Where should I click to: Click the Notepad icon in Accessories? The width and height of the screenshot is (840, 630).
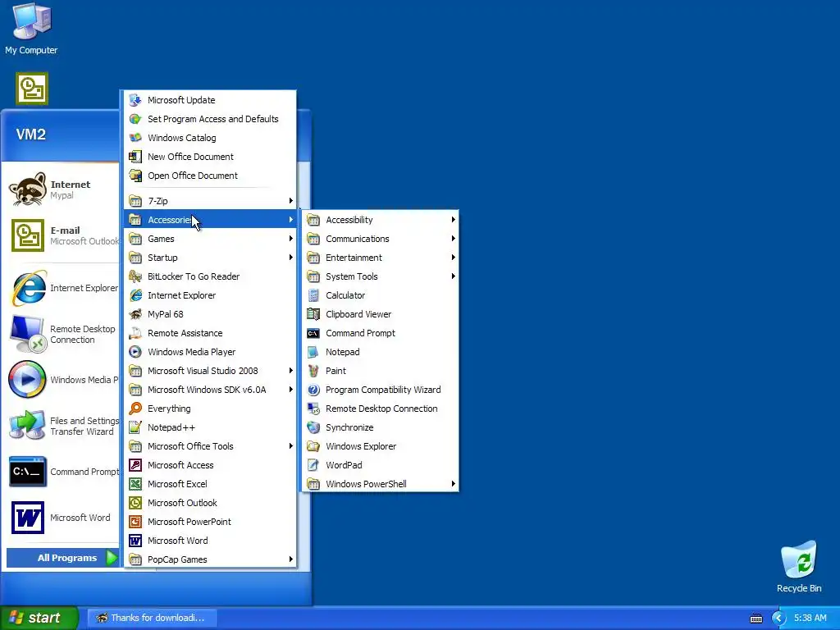(313, 352)
